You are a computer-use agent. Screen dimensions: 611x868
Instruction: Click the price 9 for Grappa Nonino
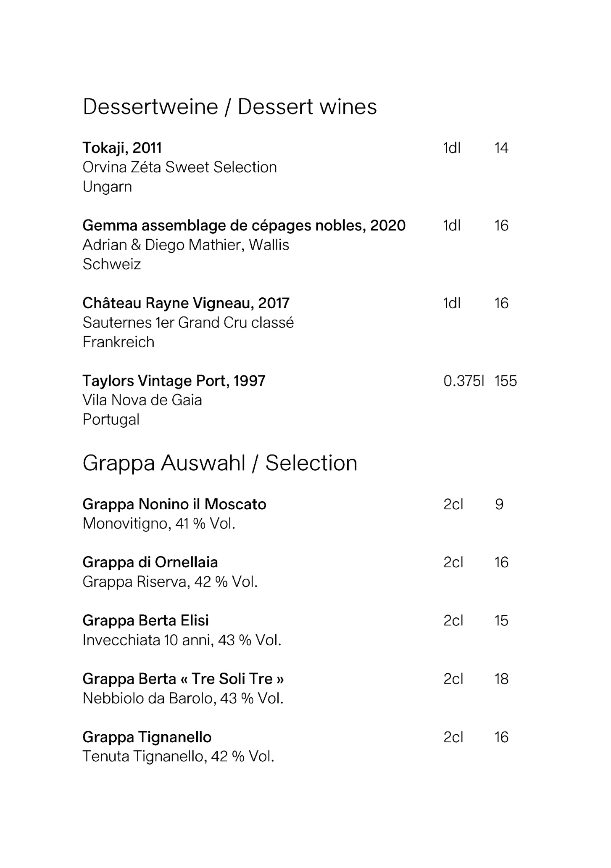coord(499,504)
